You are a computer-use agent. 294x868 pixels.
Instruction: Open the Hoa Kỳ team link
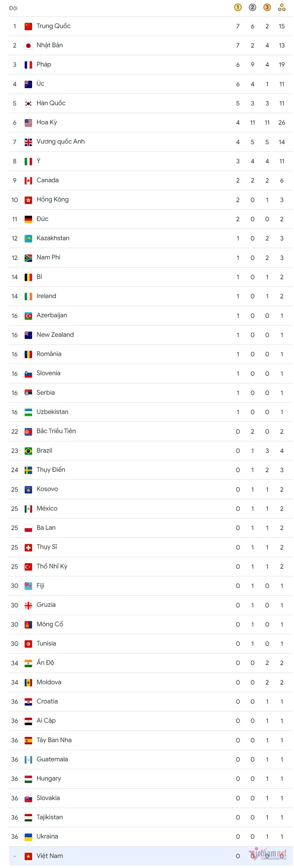(x=47, y=122)
